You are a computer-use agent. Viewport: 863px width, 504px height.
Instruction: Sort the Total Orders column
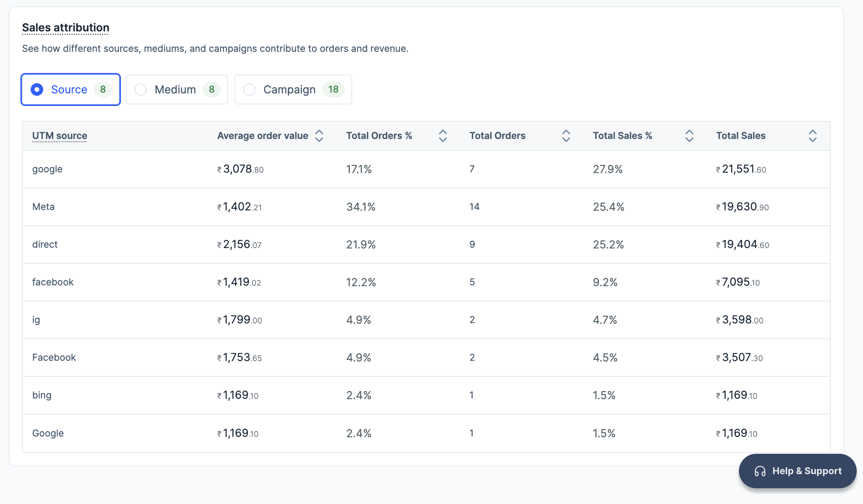point(566,135)
